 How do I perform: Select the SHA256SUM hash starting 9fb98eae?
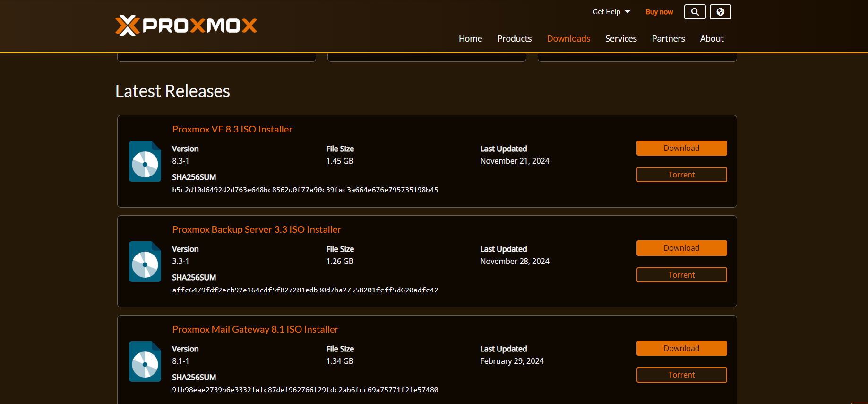[305, 390]
